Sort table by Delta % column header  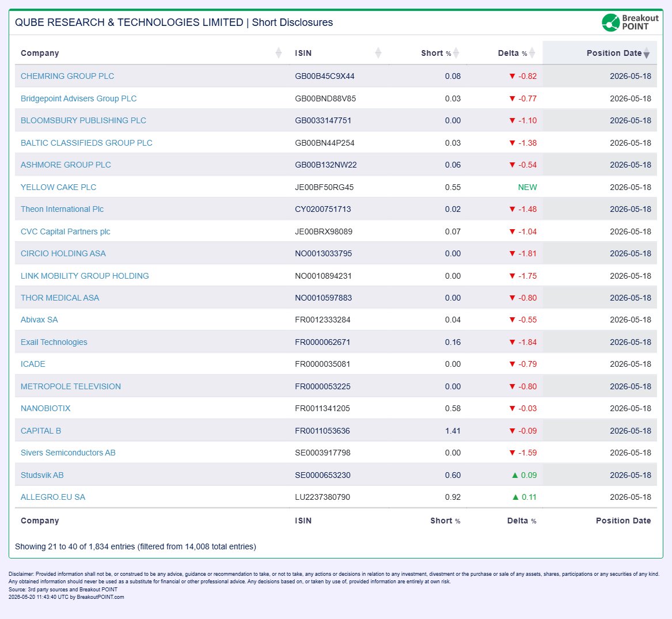[504, 53]
